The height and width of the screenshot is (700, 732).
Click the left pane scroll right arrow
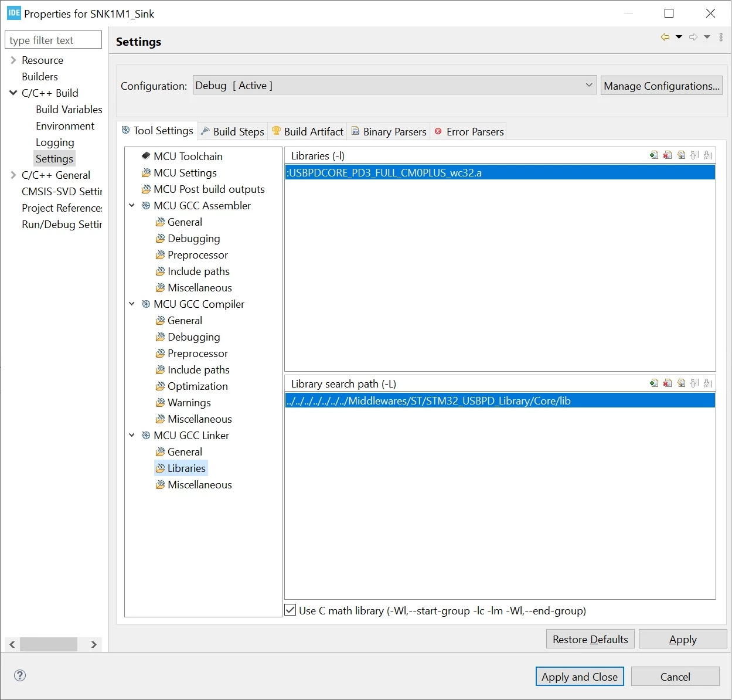tap(94, 644)
